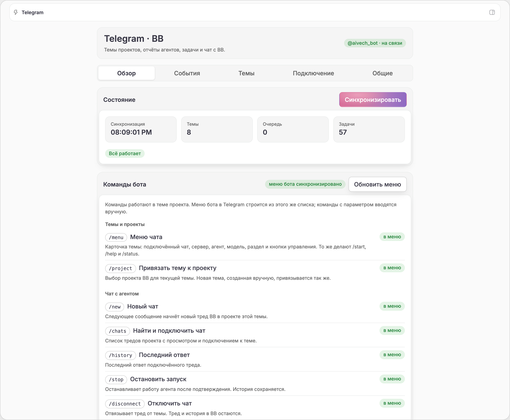Screen dimensions: 510x420
Task: Click the Состояние section title
Action: coord(119,100)
